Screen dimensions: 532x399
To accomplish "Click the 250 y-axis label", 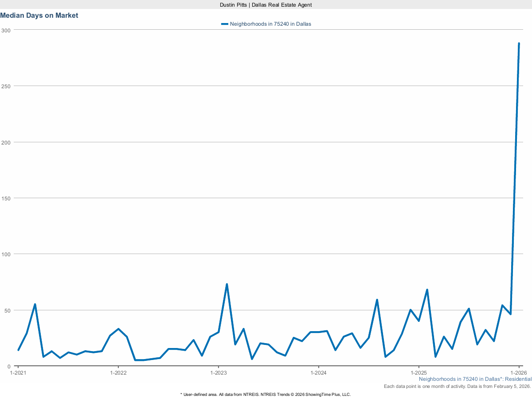I will 5,86.
